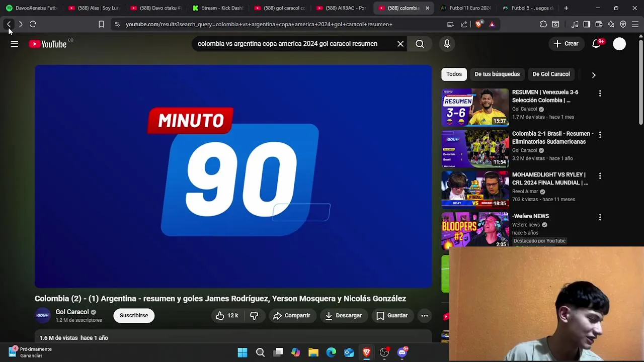Open options for MOHAMEDLIGHT VS RYLEY video
644x362 pixels.
tap(600, 176)
